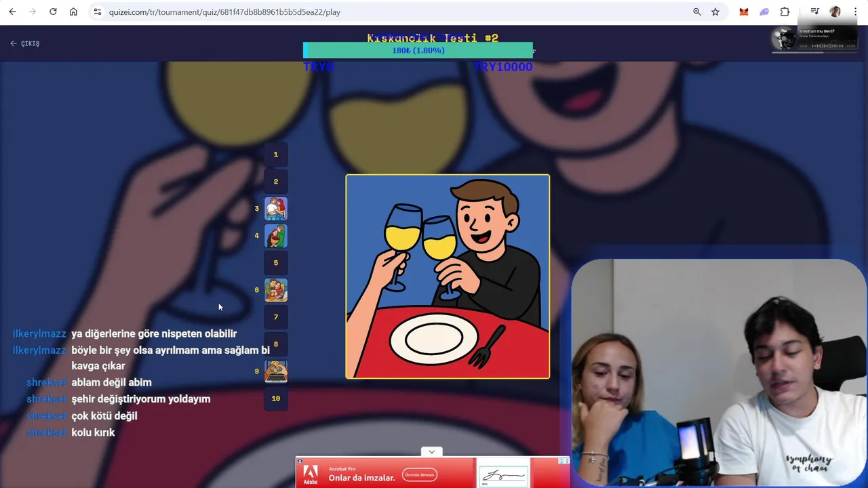This screenshot has width=868, height=488.
Task: Click the 'Unuttun mu Beni?' song title
Action: click(817, 31)
